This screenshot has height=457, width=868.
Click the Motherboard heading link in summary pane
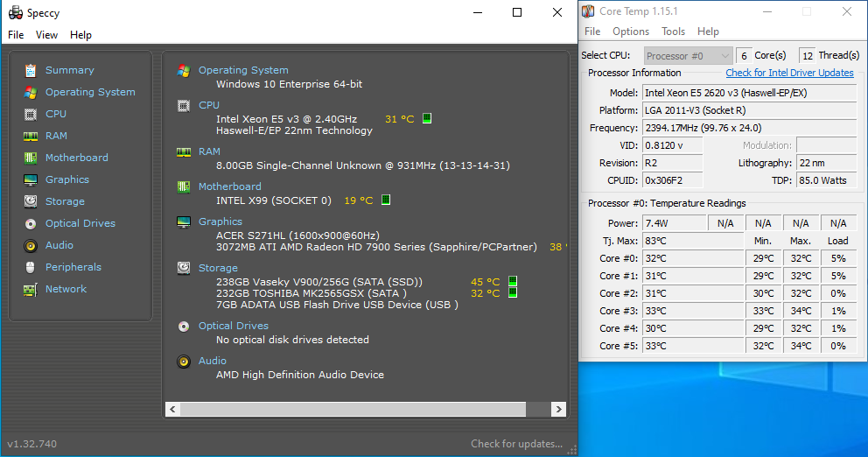[230, 186]
